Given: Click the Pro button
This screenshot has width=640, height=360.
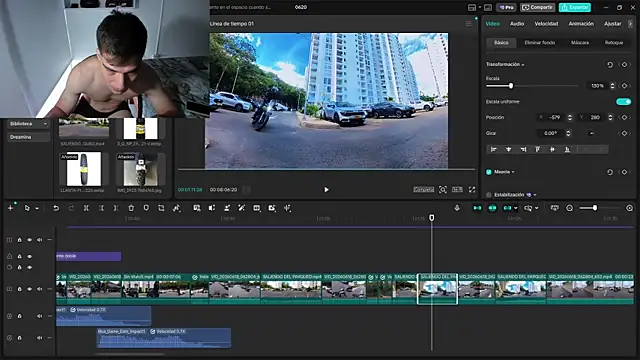Looking at the screenshot, I should click(x=507, y=7).
